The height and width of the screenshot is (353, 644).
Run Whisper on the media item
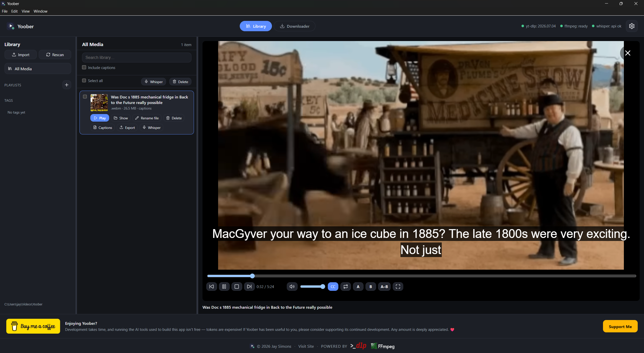coord(151,128)
